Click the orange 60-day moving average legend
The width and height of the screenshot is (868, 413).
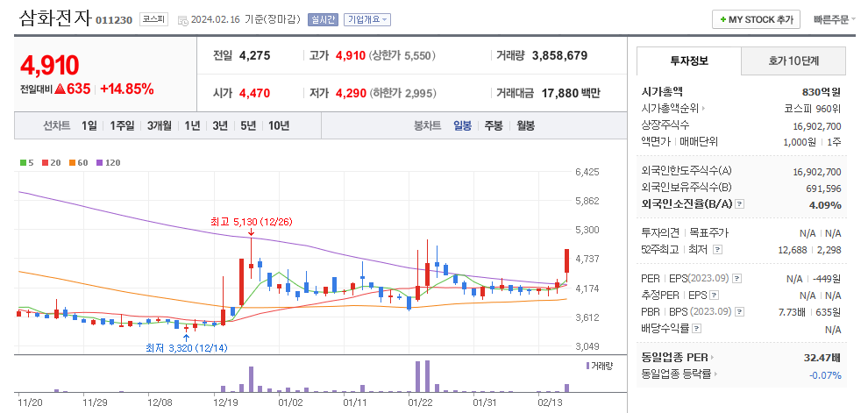coord(77,163)
